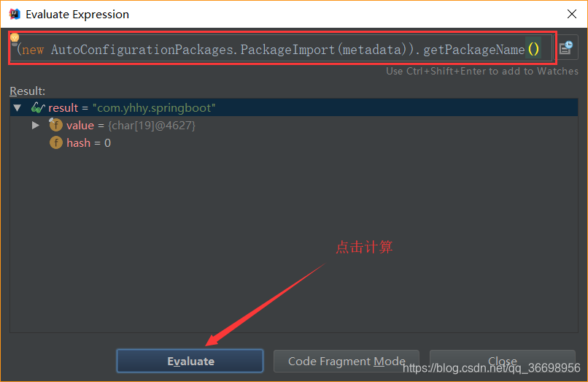Screen dimensions: 588x382
Task: Select the result = "com.yhhy.springboot" row
Action: click(x=293, y=108)
